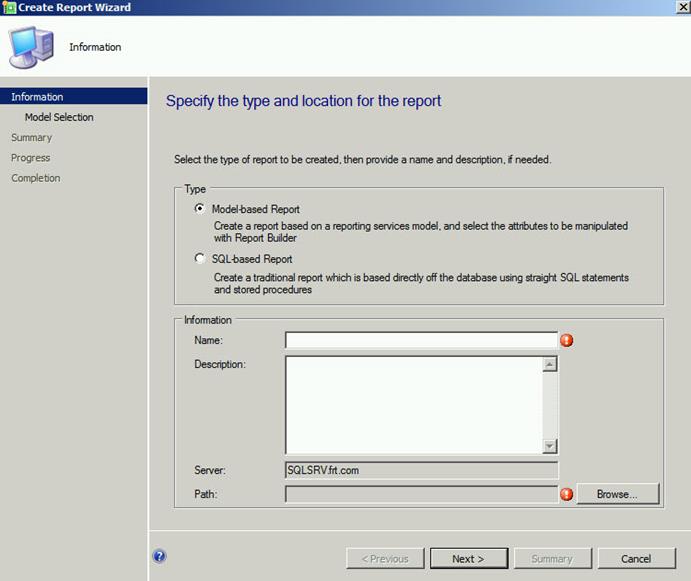This screenshot has width=691, height=581.
Task: Select the Completion step in sidebar
Action: [36, 178]
